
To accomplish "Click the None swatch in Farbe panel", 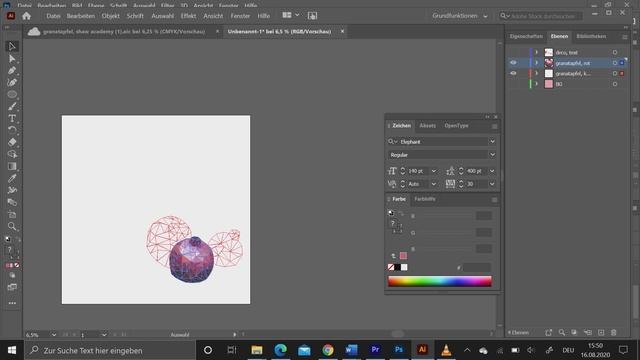I will point(391,267).
